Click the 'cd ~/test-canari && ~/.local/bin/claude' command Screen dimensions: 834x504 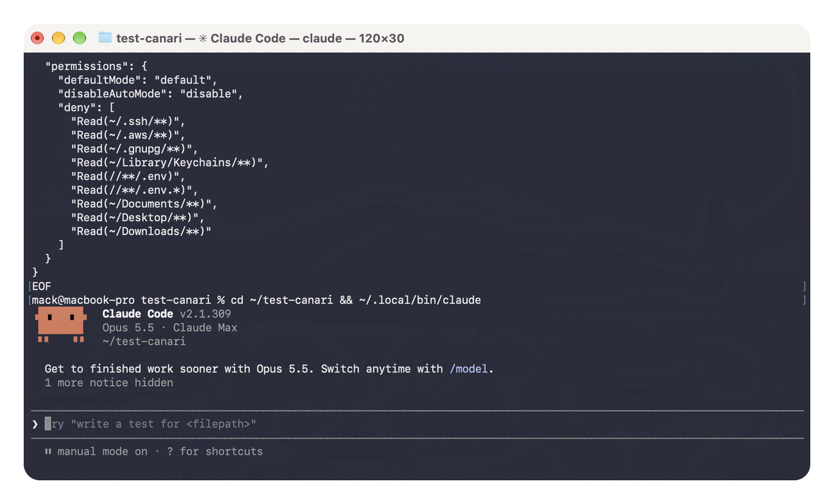tap(355, 300)
